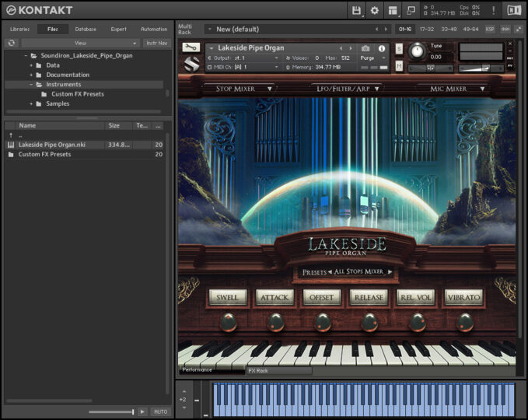Click the Instr Nav button
528x420 pixels.
pyautogui.click(x=157, y=43)
